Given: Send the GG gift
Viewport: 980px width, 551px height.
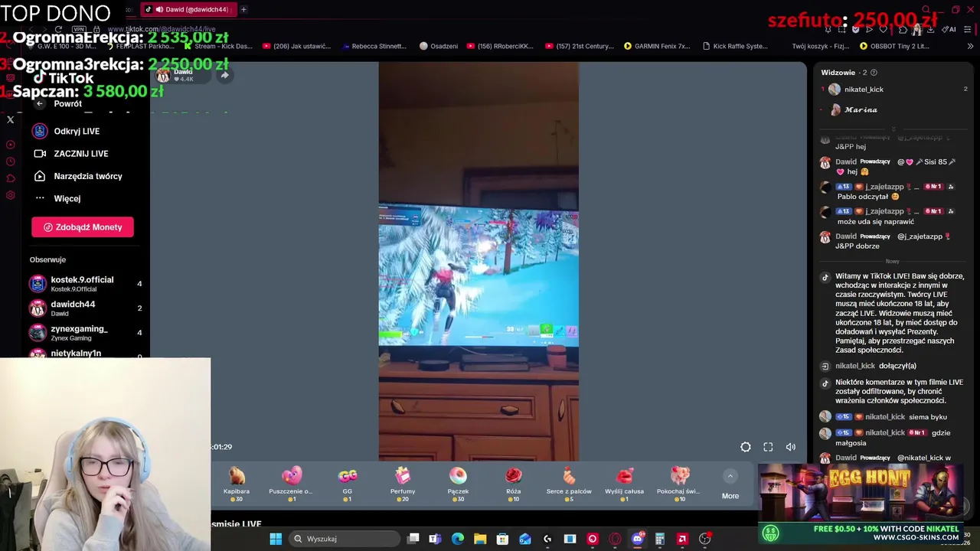Looking at the screenshot, I should 348,484.
